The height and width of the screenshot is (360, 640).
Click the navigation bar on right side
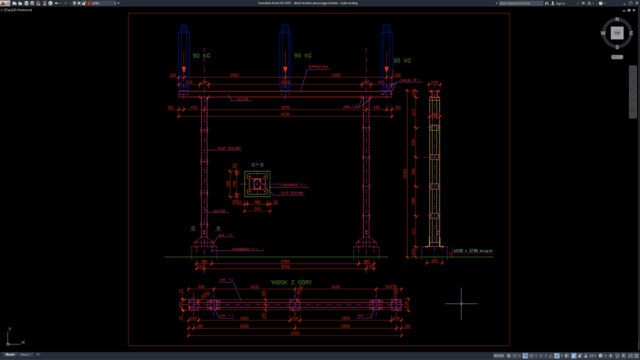pos(633,92)
